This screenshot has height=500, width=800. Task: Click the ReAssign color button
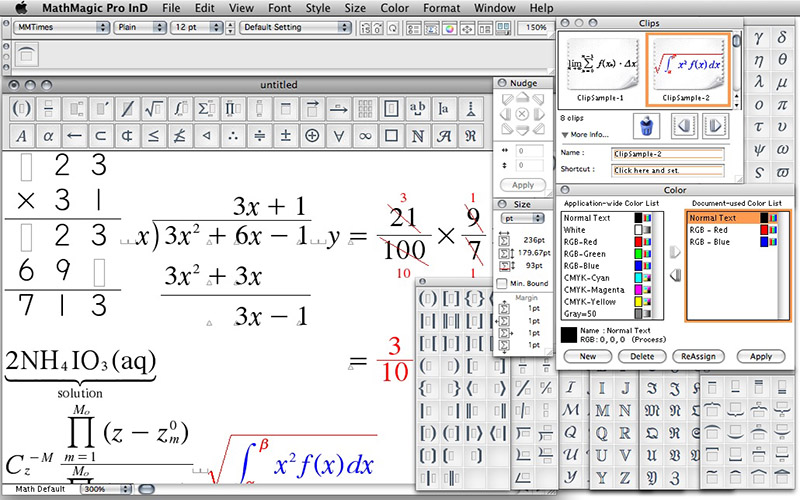698,356
